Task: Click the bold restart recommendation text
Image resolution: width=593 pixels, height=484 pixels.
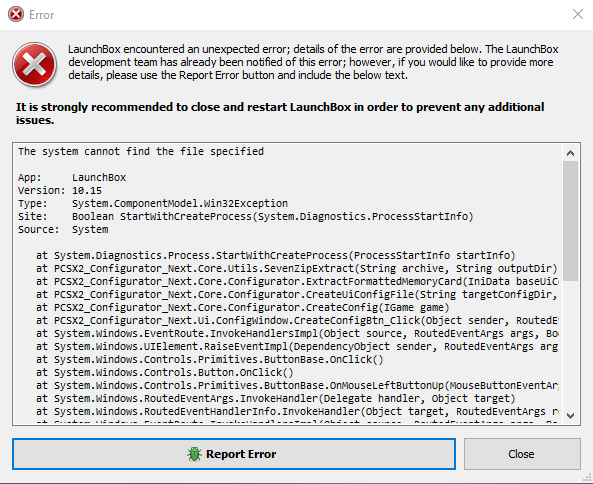Action: [x=280, y=113]
